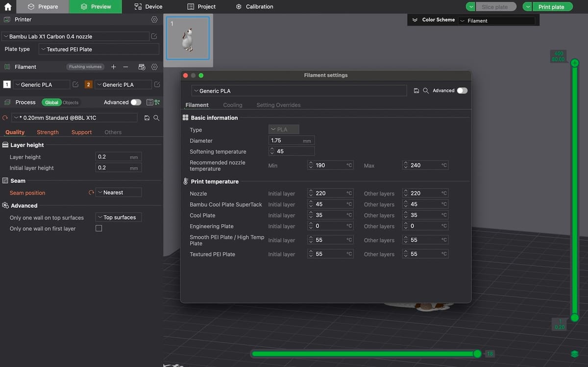Reset the modified process preset arrow
This screenshot has height=367, width=588.
coord(5,118)
